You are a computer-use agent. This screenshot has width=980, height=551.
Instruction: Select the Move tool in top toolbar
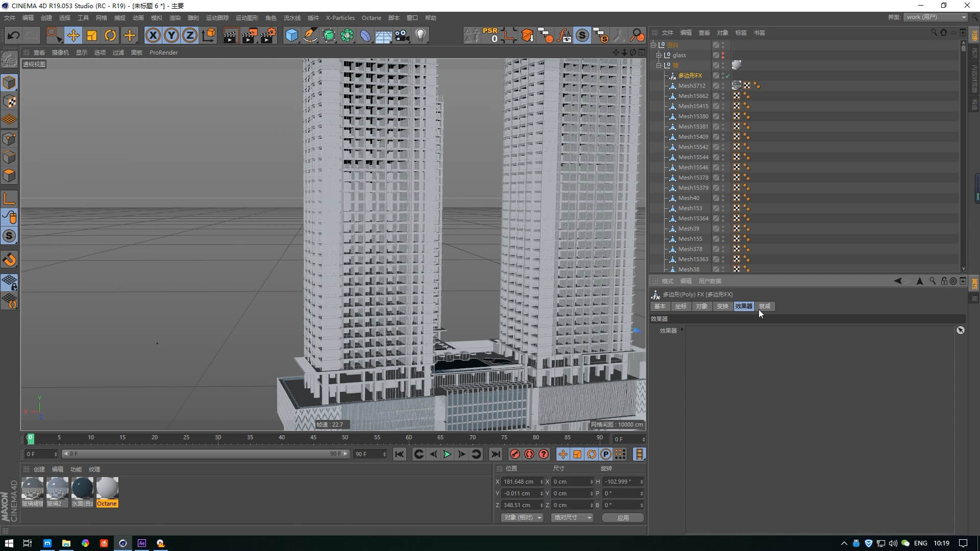73,35
